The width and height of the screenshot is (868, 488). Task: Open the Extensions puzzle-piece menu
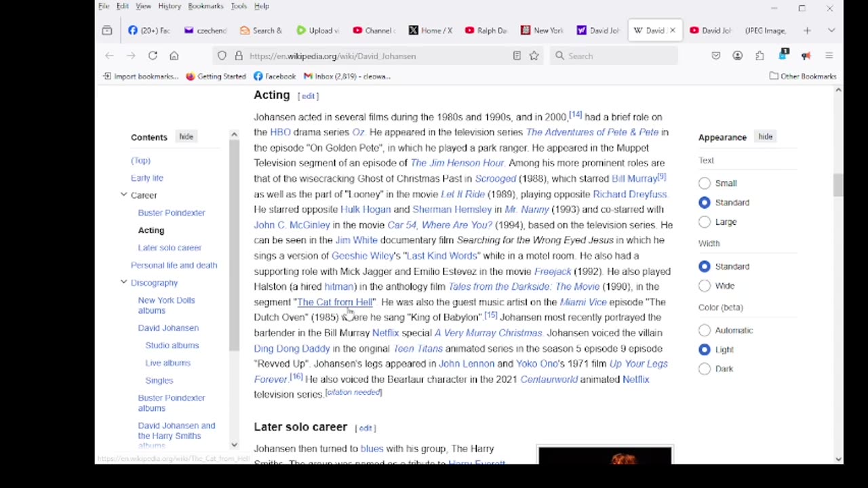point(759,56)
